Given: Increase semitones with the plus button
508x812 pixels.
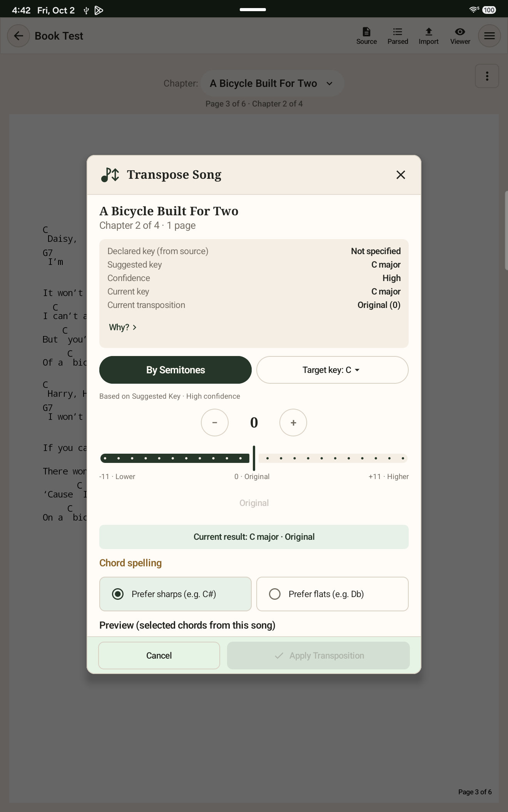Looking at the screenshot, I should coord(293,423).
